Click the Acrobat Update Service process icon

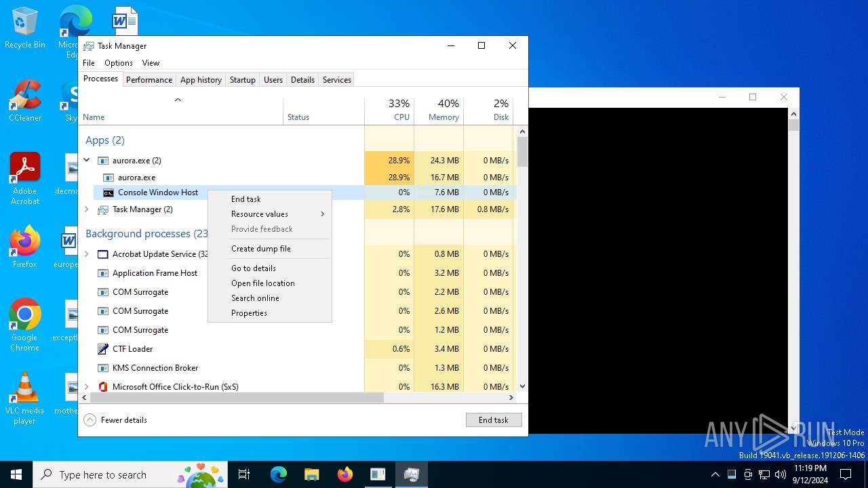point(103,254)
